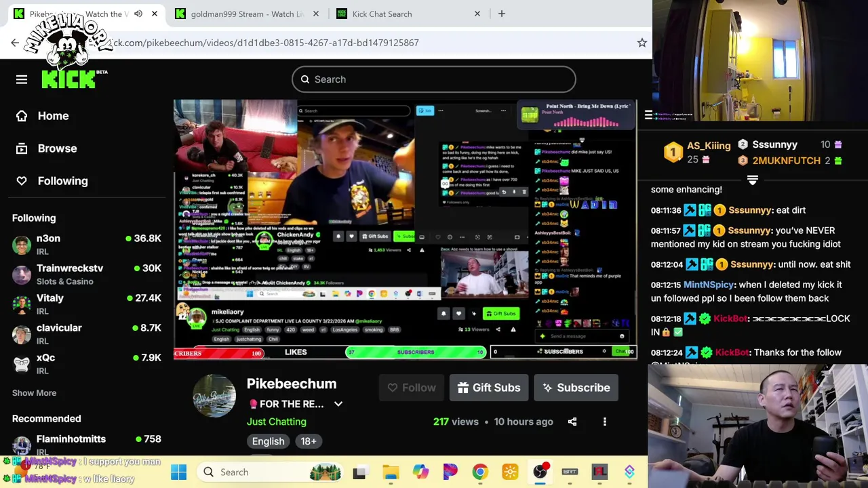Click the Pikebeechum video player
The image size is (868, 488).
point(405,229)
